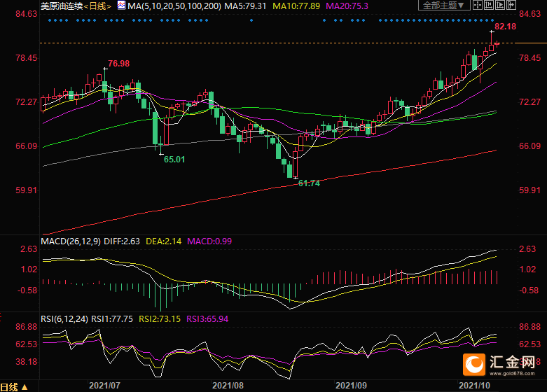Click the panel exit arrow icon

click(x=511, y=5)
